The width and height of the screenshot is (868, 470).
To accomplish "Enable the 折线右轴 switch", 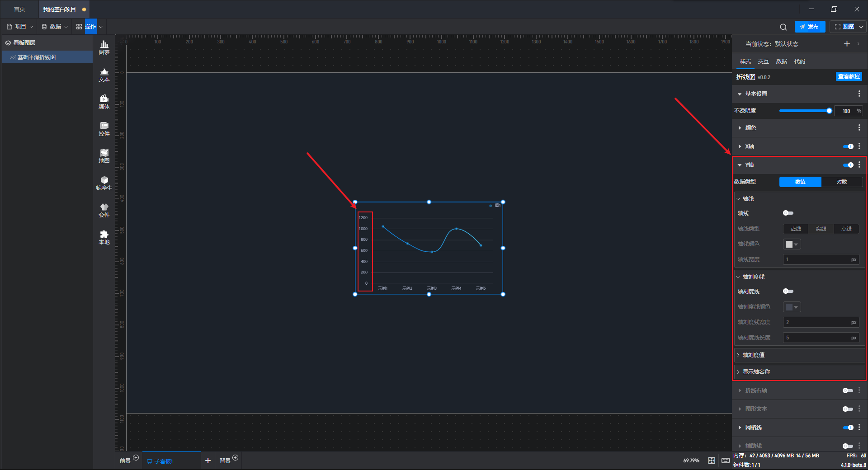I will 848,390.
